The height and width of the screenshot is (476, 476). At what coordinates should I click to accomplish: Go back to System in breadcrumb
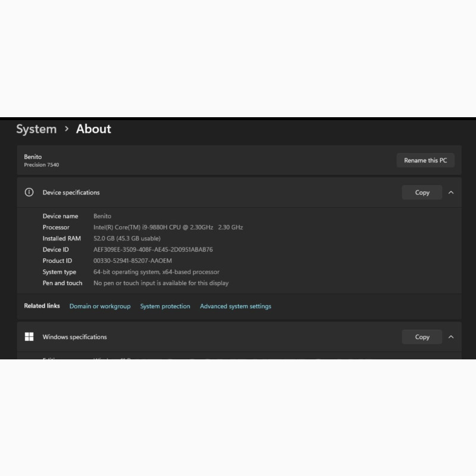36,129
